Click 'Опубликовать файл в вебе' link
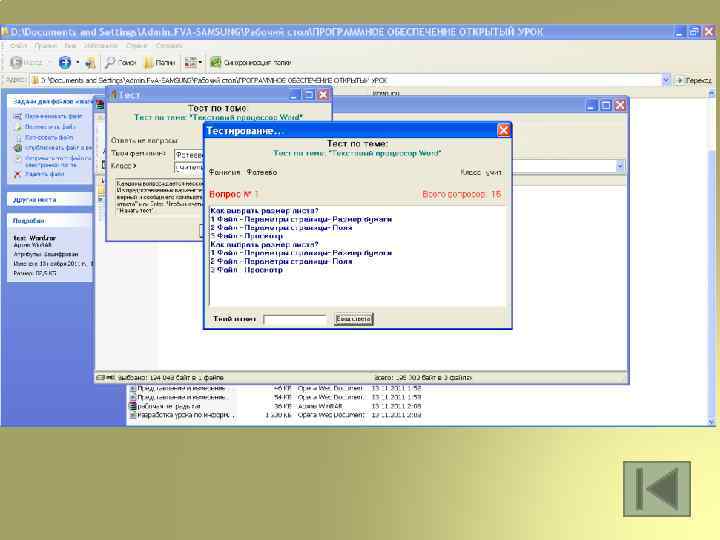The image size is (720, 540). click(x=58, y=148)
